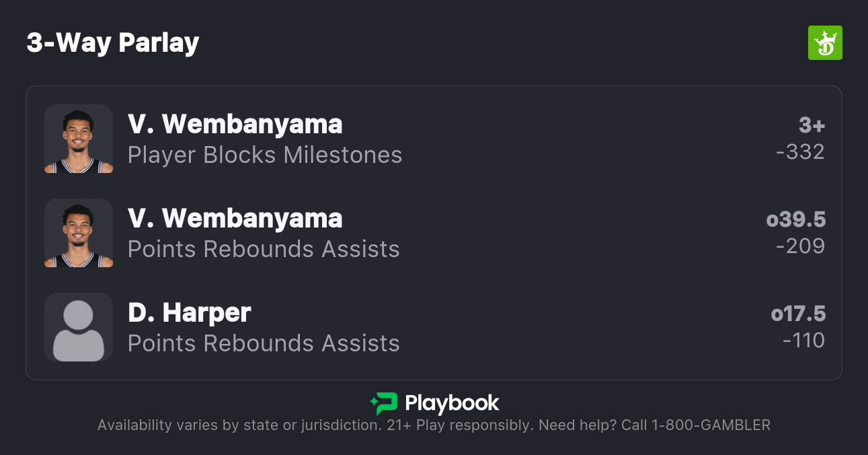Click the gray placeholder avatar for D. Harper
The height and width of the screenshot is (455, 868).
tap(79, 327)
